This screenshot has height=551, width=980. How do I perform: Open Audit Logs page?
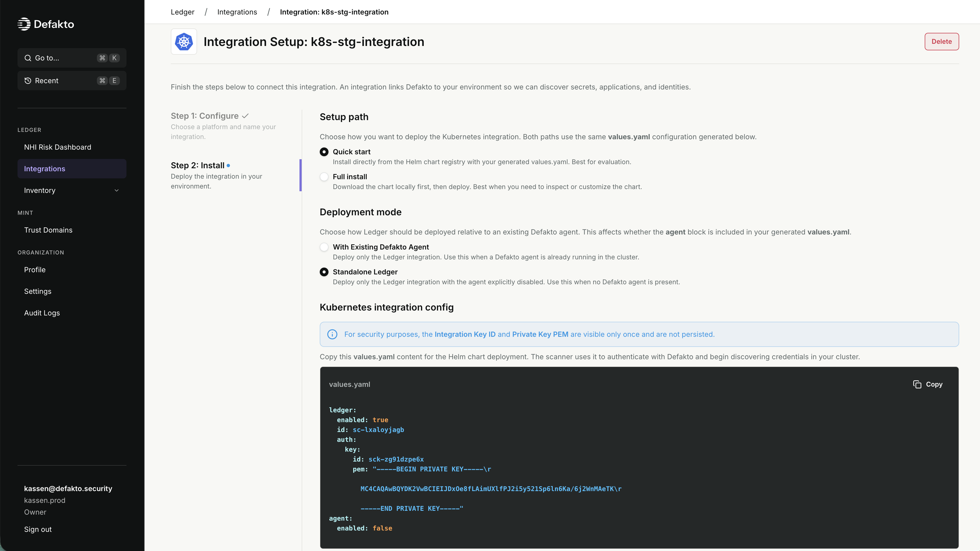[72, 313]
